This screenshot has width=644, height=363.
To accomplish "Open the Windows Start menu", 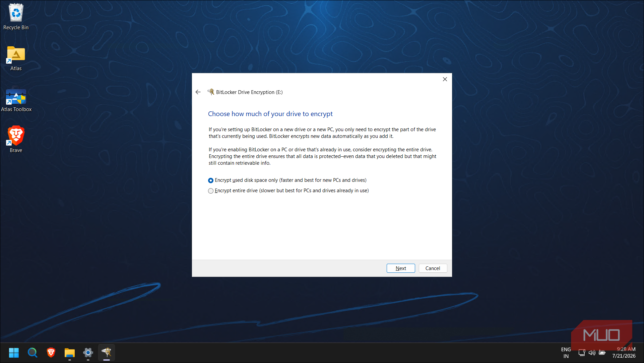I will (x=14, y=353).
